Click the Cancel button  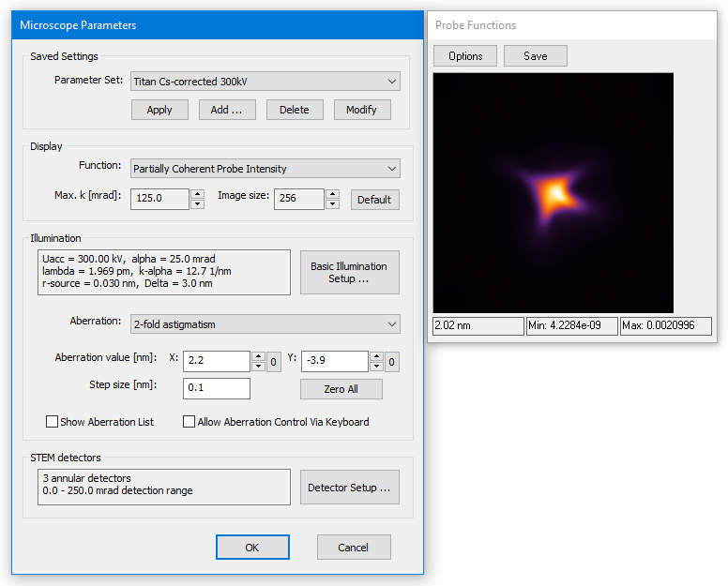[x=354, y=547]
